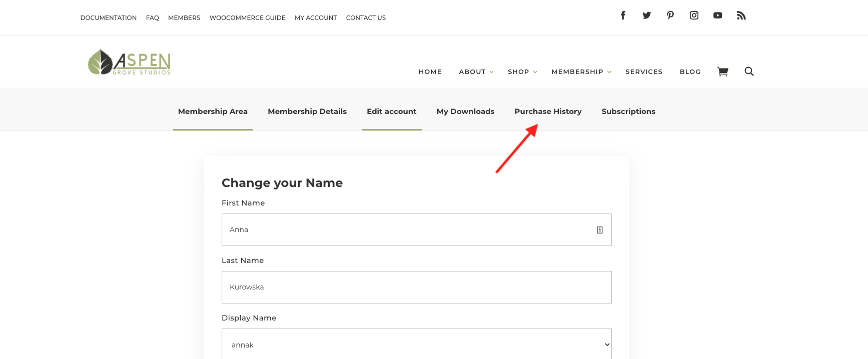Image resolution: width=868 pixels, height=359 pixels.
Task: Go to Home in main navigation
Action: point(430,72)
